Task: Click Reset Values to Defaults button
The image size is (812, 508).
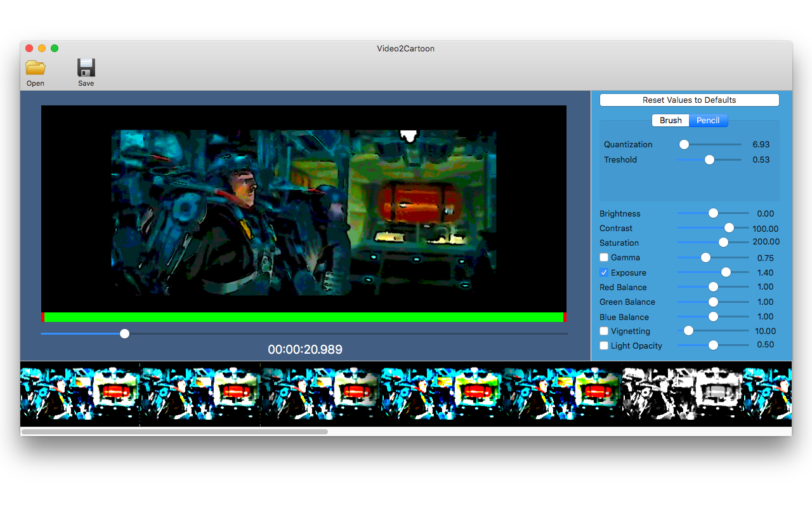Action: [689, 100]
